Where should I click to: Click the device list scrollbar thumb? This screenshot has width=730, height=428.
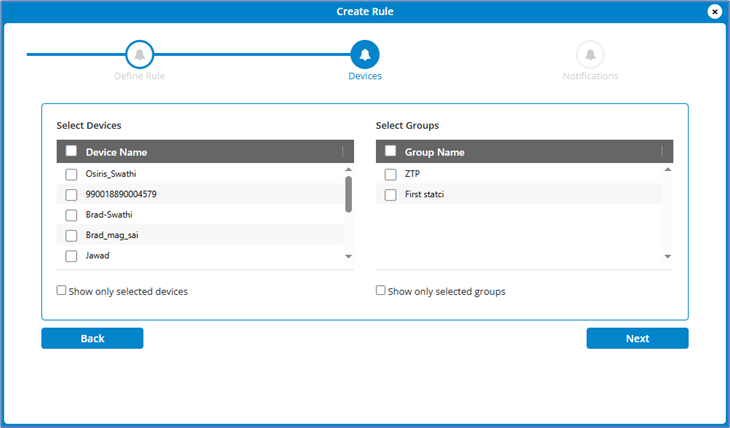[348, 195]
